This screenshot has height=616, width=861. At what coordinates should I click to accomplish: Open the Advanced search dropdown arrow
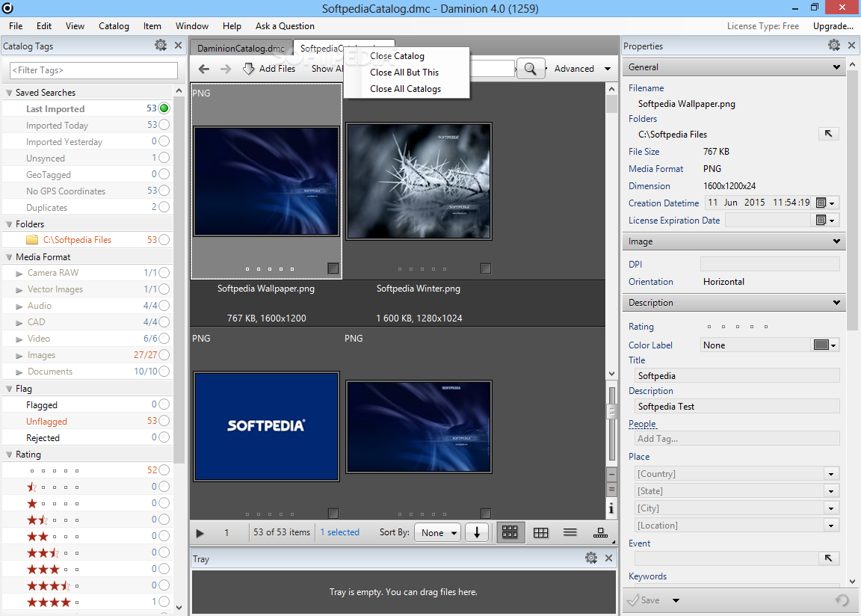tap(608, 69)
